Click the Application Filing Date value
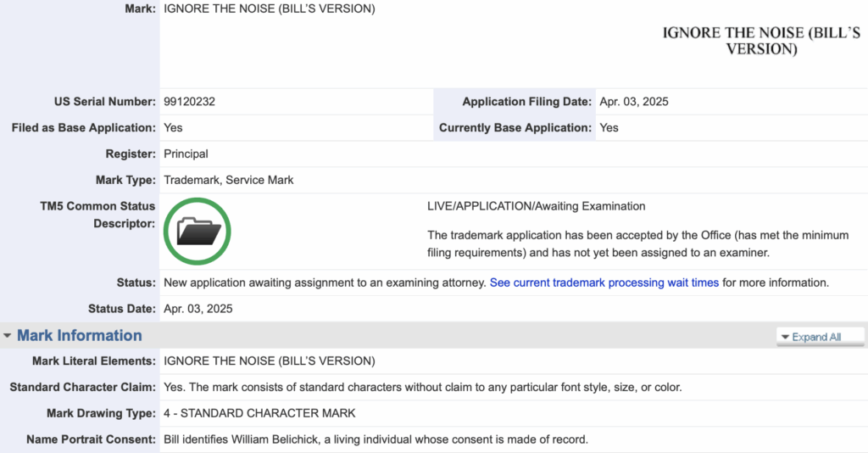This screenshot has height=453, width=868. [633, 102]
